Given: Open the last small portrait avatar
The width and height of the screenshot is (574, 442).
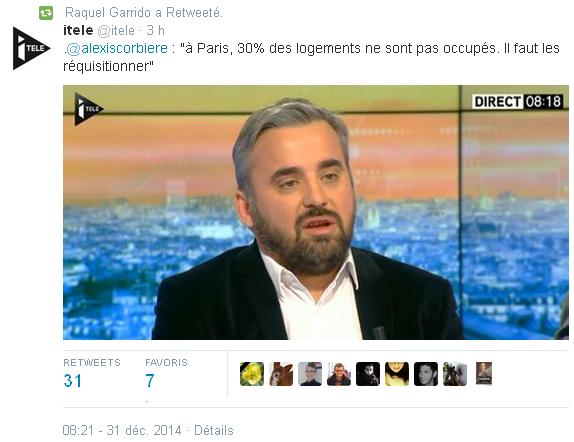Looking at the screenshot, I should click(484, 373).
